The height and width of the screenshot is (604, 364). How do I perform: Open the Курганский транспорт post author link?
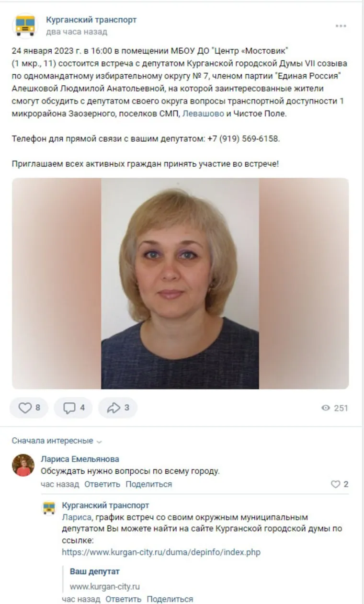pos(91,20)
